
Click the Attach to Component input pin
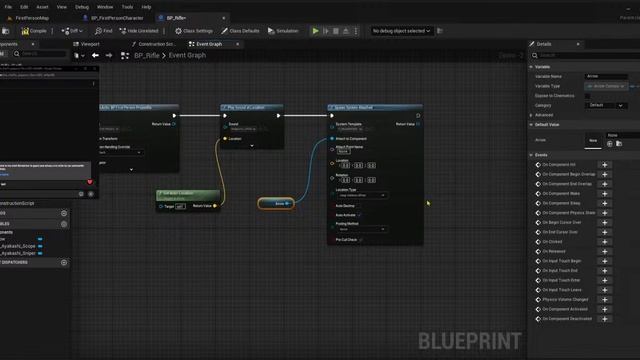[x=332, y=139]
